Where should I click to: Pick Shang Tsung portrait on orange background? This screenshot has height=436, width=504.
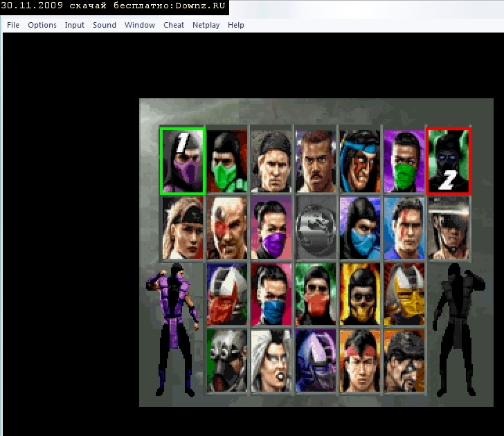tap(404, 361)
